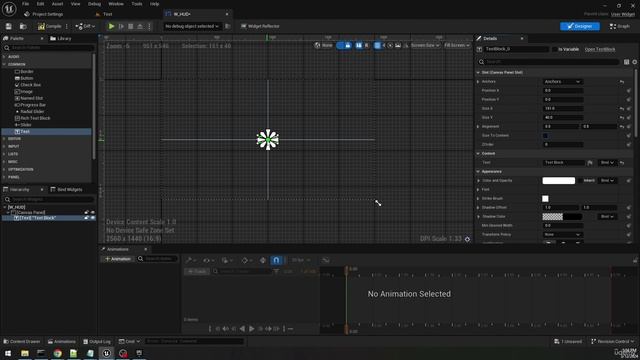Click the Compile button

(x=50, y=26)
